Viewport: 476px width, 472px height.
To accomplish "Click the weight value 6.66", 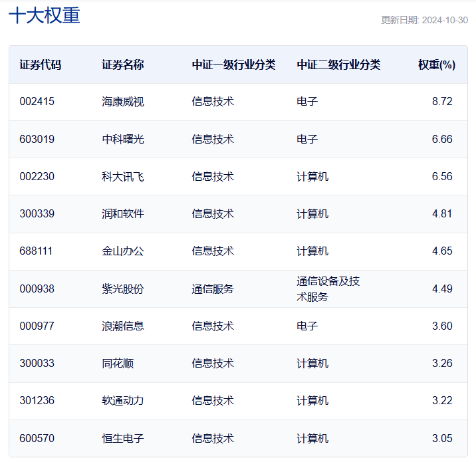I will click(x=442, y=140).
